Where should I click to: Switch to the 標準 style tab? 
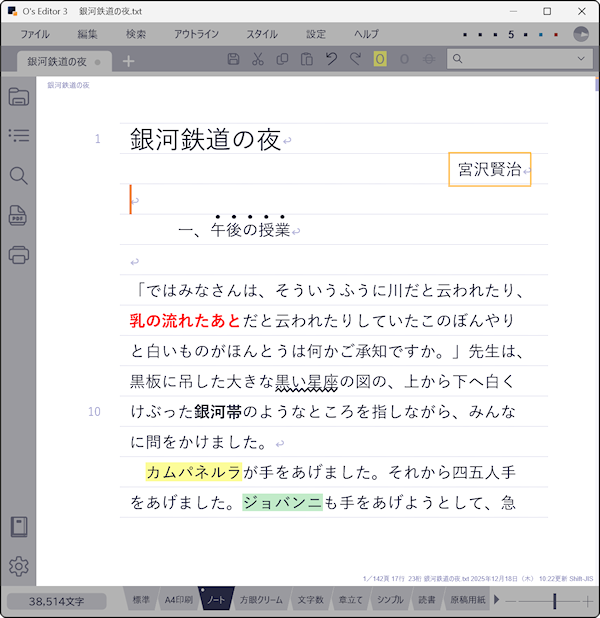(142, 600)
